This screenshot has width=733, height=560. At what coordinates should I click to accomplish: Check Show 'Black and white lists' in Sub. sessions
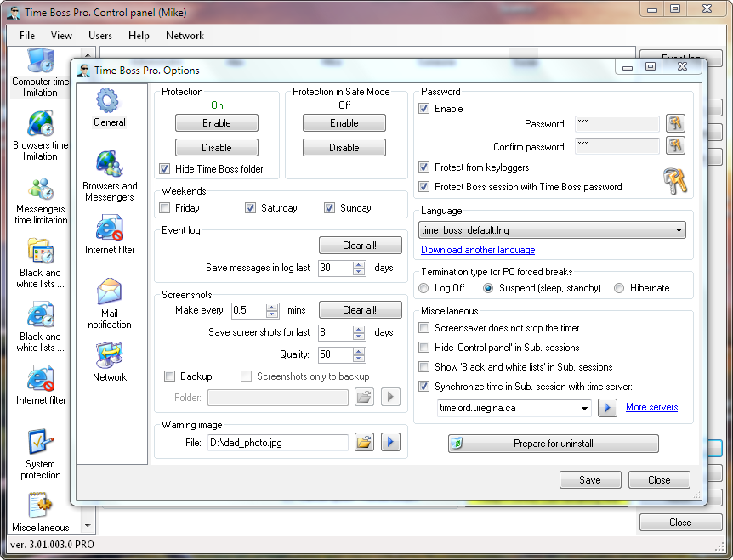tap(424, 366)
